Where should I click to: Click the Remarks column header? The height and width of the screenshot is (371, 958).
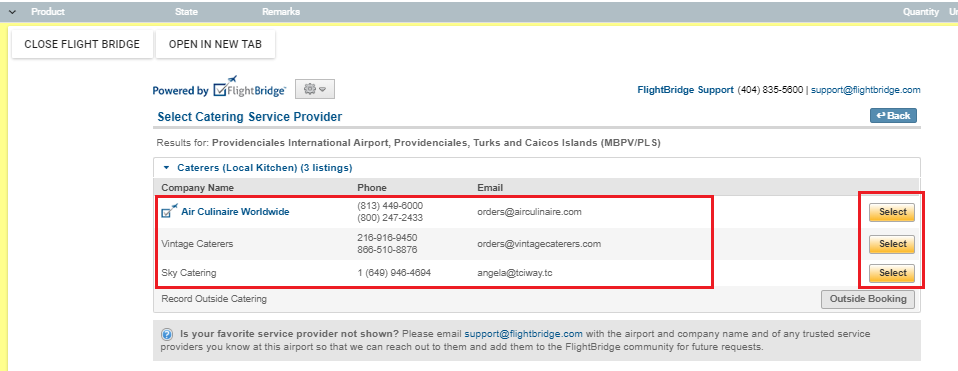click(281, 12)
